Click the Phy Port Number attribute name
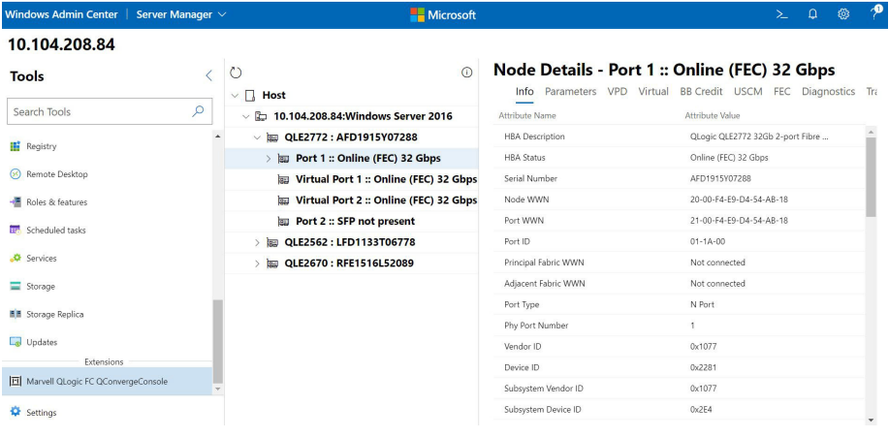 click(x=536, y=325)
